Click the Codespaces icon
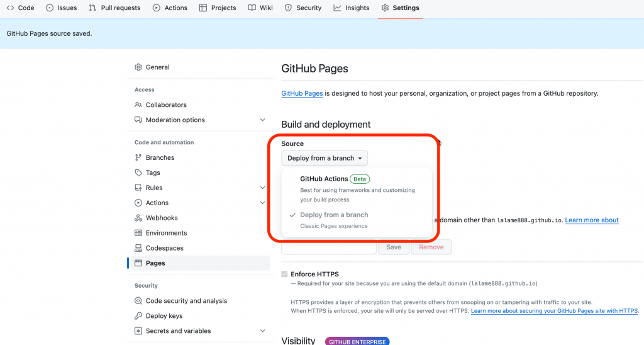 pyautogui.click(x=138, y=248)
